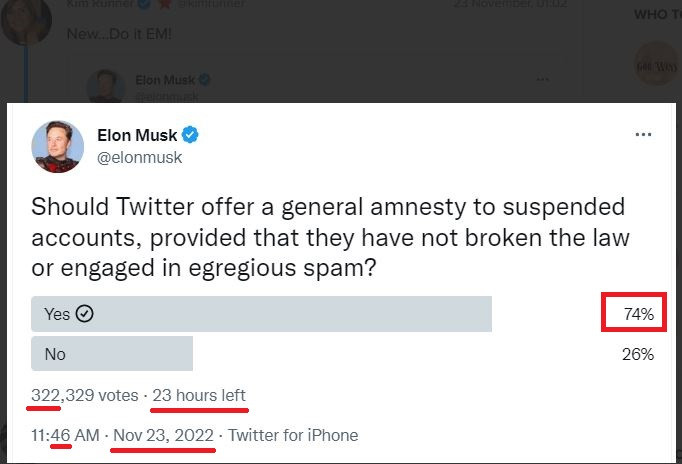Click the checkmark icon beside Yes
This screenshot has width=682, height=464.
[85, 314]
